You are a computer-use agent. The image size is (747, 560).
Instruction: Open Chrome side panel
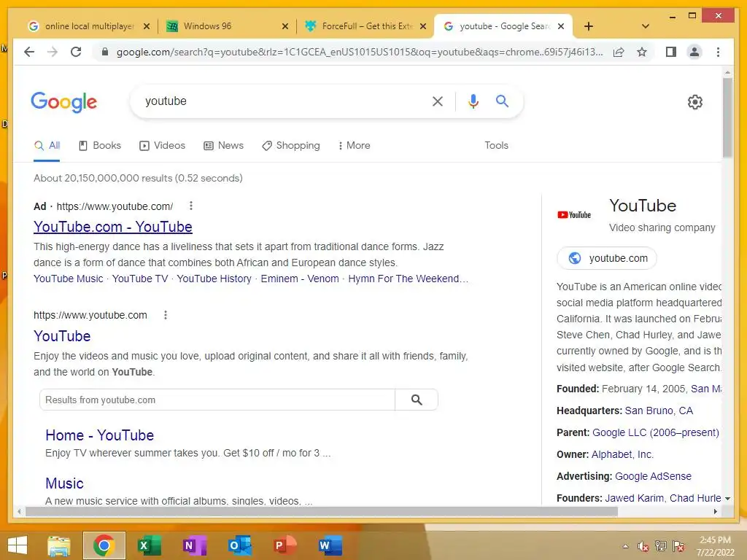coord(671,52)
